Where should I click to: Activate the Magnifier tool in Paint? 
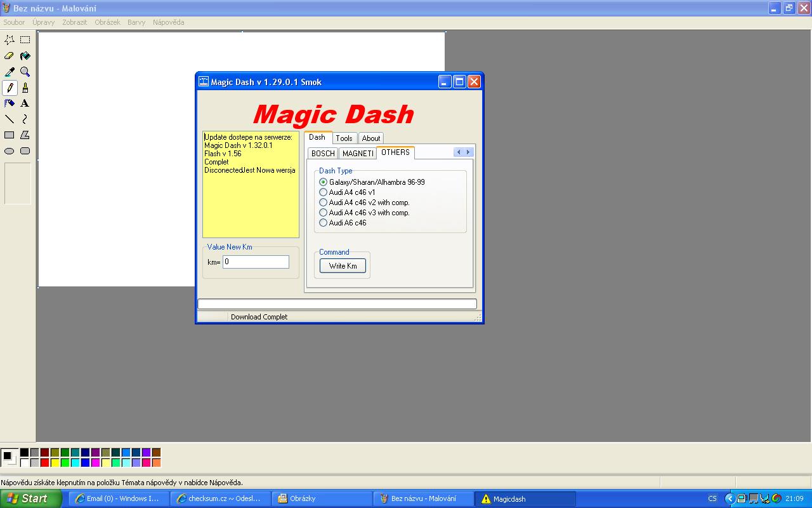[25, 72]
